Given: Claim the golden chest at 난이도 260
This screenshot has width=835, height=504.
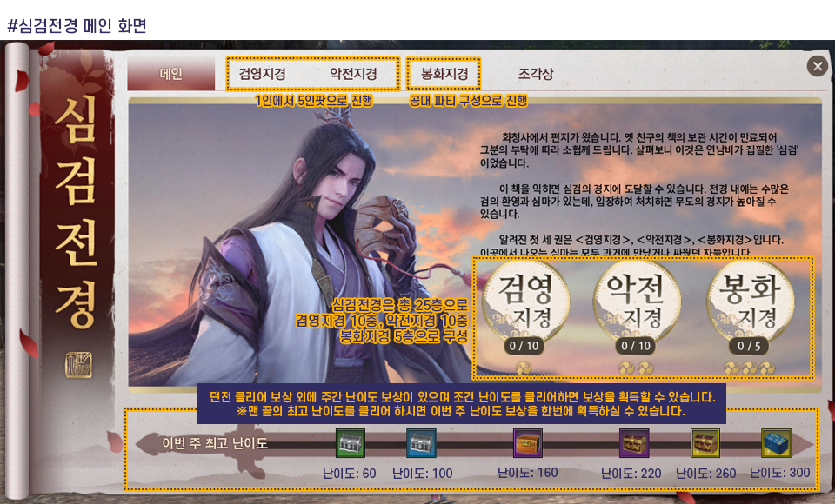Looking at the screenshot, I should coord(705,443).
